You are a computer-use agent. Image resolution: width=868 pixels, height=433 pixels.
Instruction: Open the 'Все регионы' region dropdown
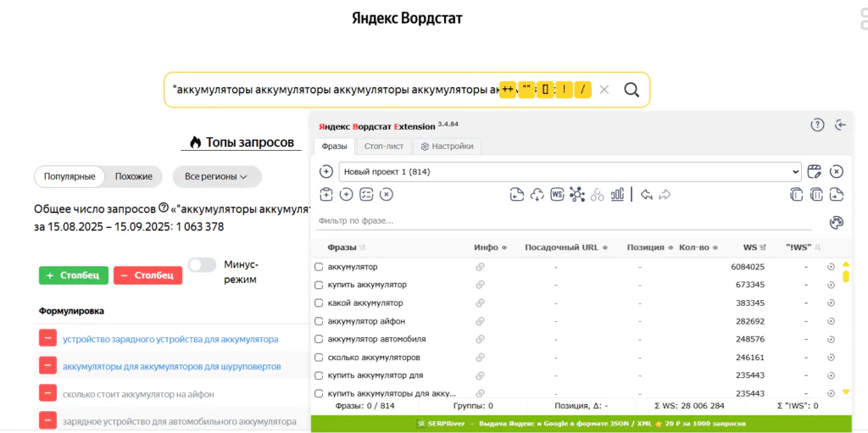216,176
